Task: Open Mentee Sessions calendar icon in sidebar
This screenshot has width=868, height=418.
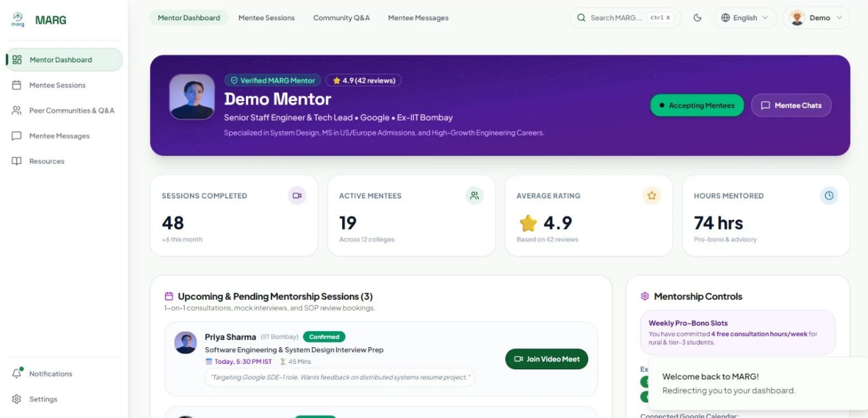Action: point(17,85)
